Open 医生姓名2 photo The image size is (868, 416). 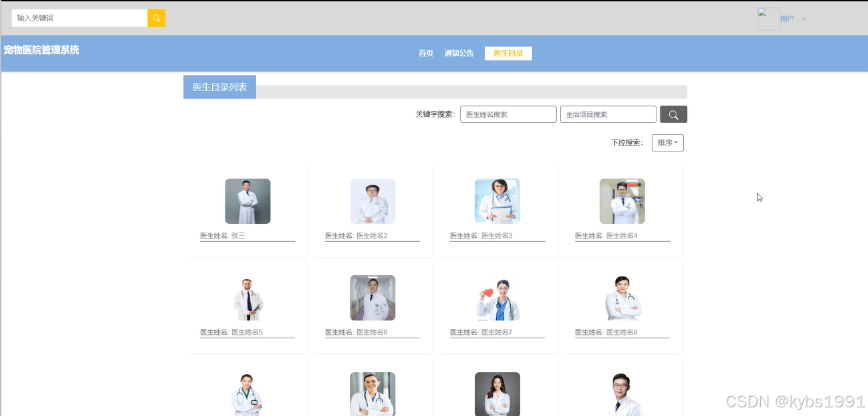point(372,201)
